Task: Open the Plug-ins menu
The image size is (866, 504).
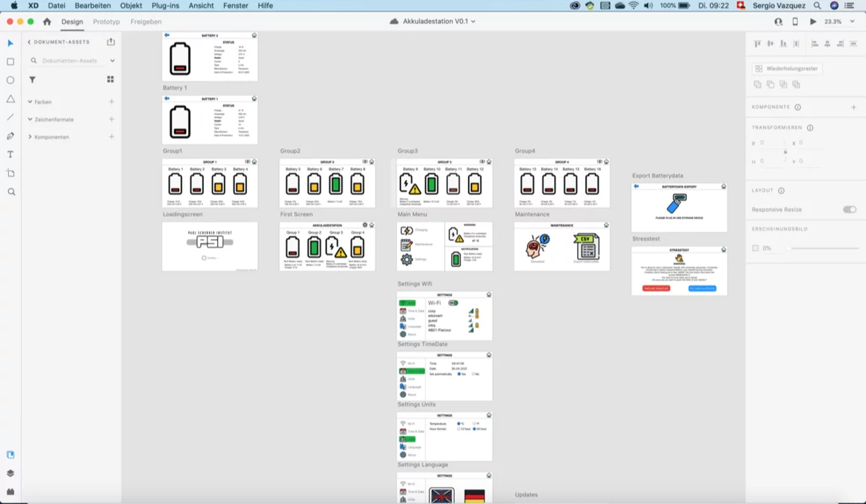Action: pyautogui.click(x=164, y=6)
